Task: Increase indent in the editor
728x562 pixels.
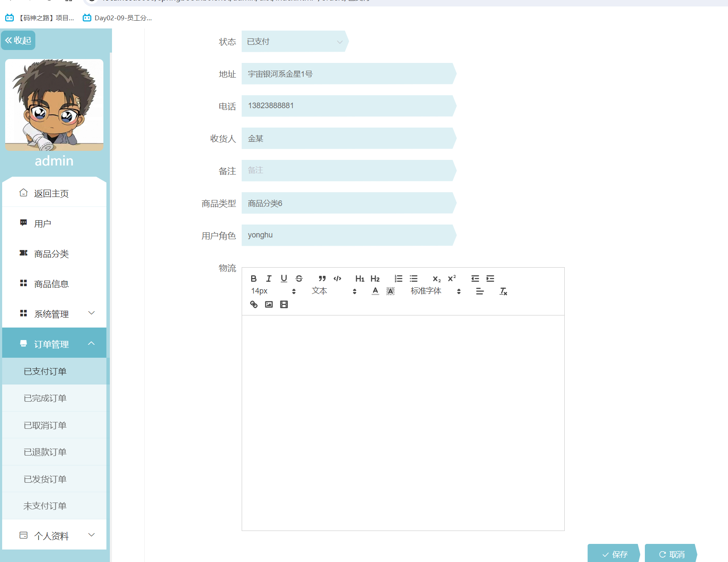Action: click(490, 278)
